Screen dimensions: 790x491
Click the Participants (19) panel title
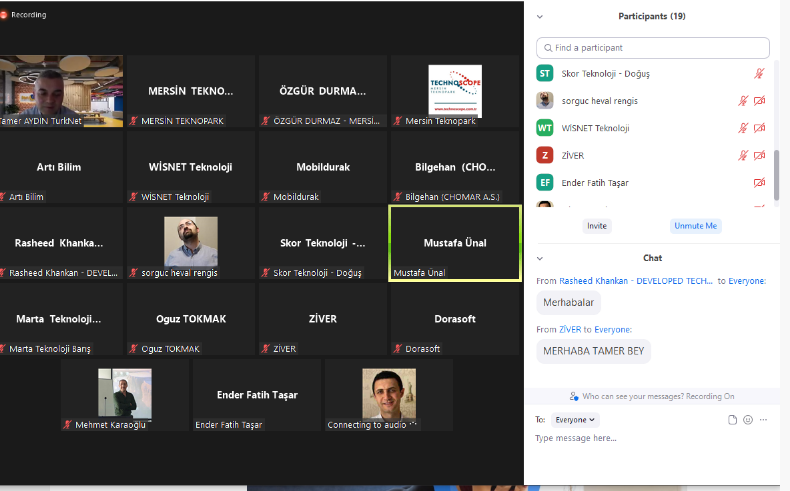[652, 16]
